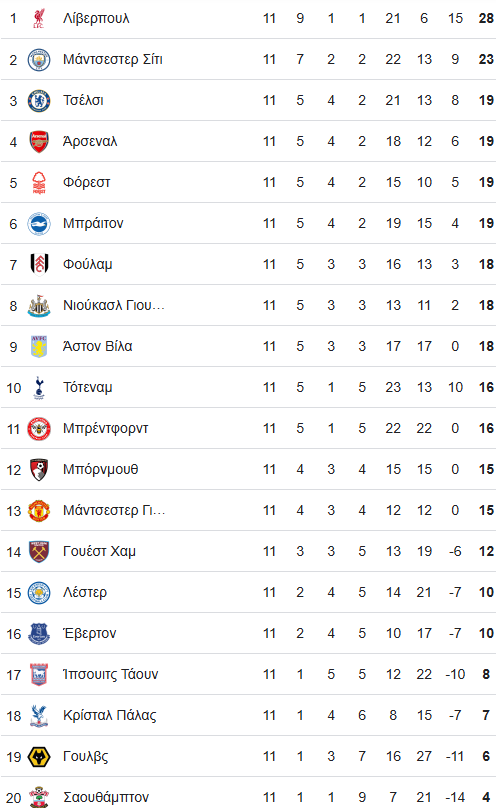Click Liverpool's 28 points value
This screenshot has height=808, width=496.
click(486, 19)
